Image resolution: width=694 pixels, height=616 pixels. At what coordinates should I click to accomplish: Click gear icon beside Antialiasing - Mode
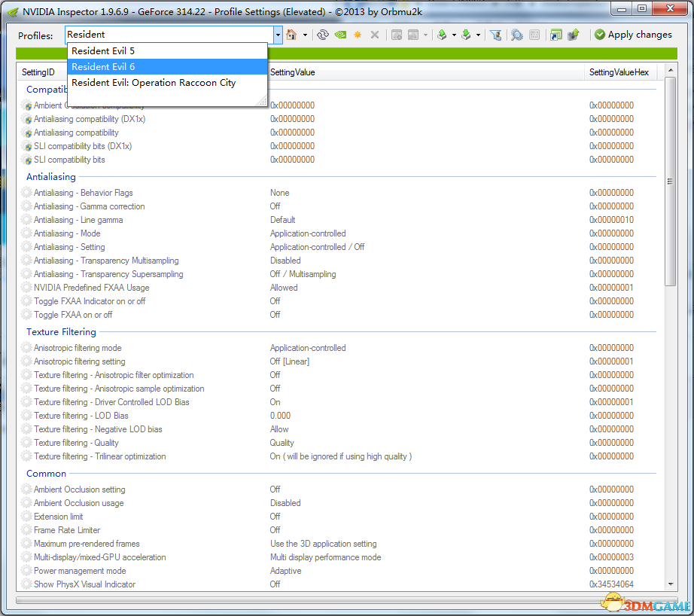27,233
